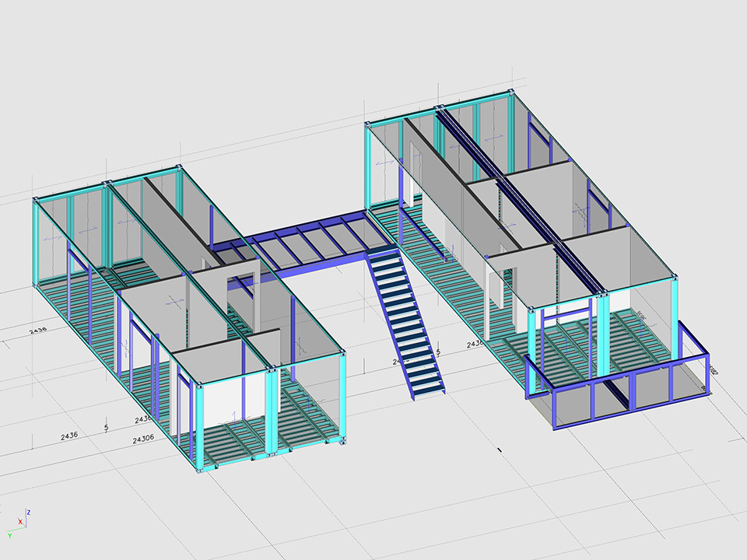
Task: Click the small black marker on empty grid
Action: click(500, 449)
